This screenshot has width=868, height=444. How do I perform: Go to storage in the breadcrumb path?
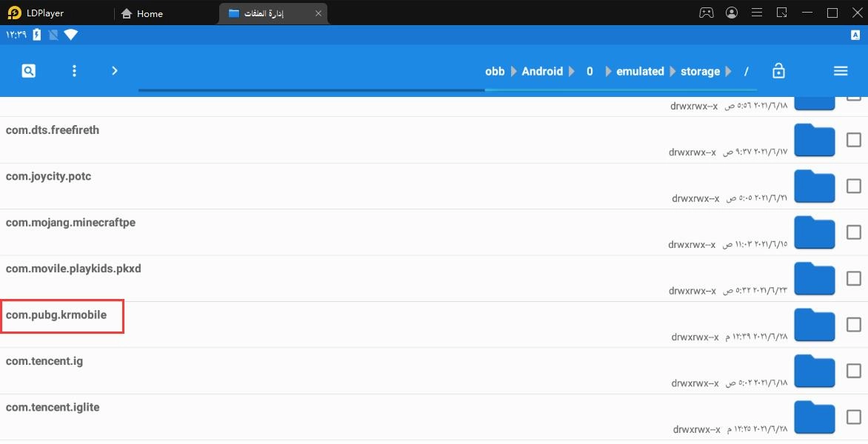(701, 71)
